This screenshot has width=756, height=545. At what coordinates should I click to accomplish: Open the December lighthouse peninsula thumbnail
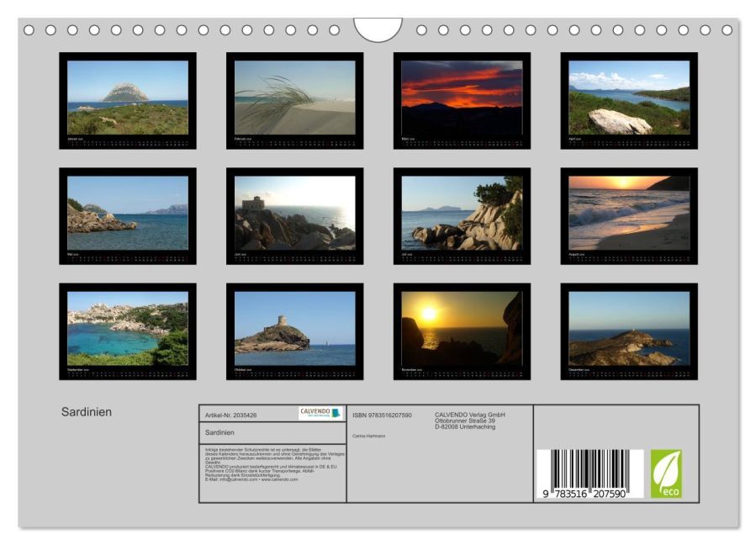point(629,331)
